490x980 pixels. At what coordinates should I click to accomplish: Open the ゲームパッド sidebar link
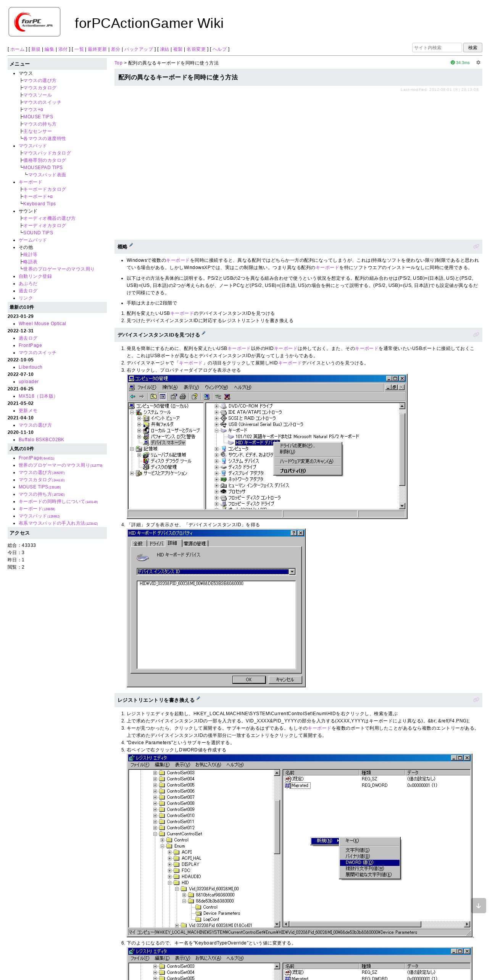(x=33, y=240)
